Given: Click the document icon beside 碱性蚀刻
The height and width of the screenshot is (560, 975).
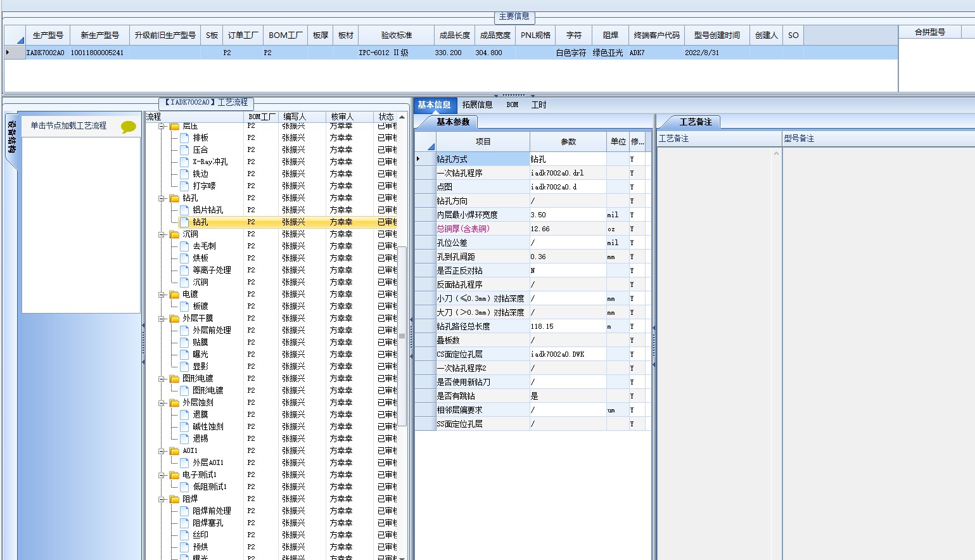Looking at the screenshot, I should click(x=184, y=427).
